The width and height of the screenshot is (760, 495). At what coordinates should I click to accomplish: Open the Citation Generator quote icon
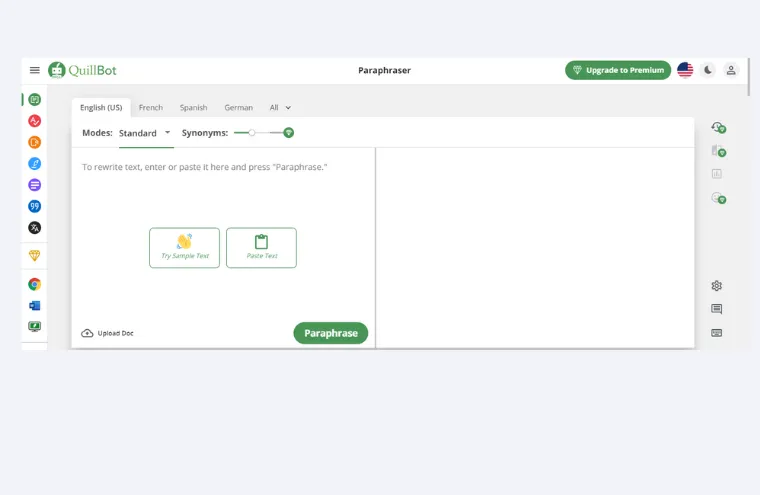point(34,206)
